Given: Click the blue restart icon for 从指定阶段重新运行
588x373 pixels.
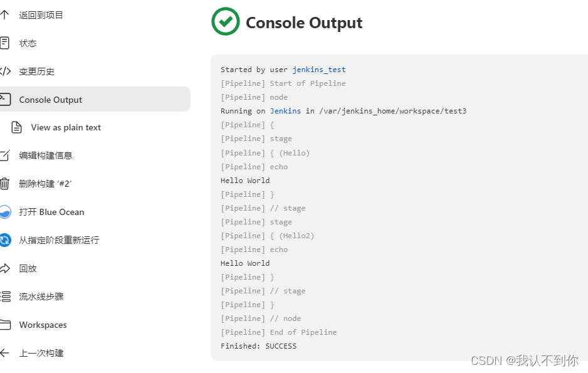Looking at the screenshot, I should coord(4,240).
